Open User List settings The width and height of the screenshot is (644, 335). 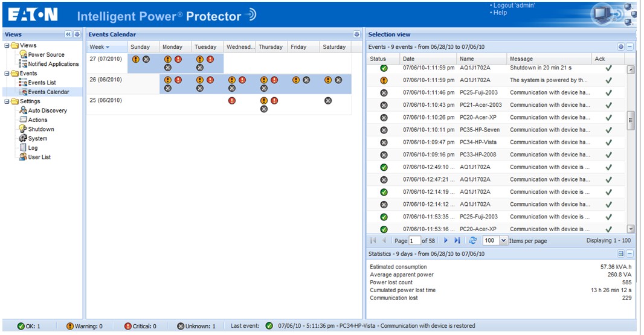tap(39, 157)
